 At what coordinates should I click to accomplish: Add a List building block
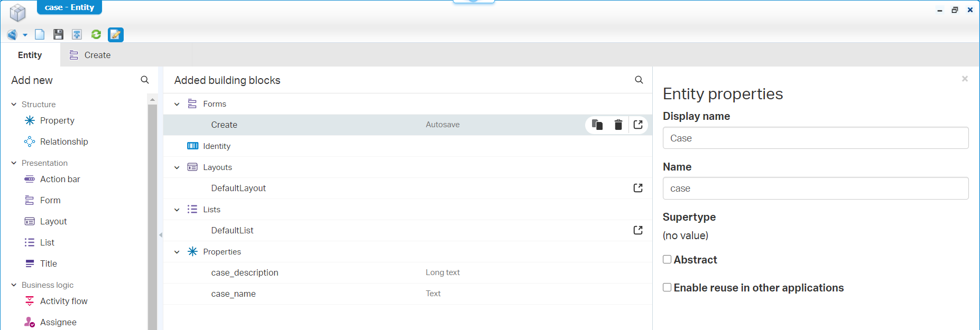(x=39, y=242)
